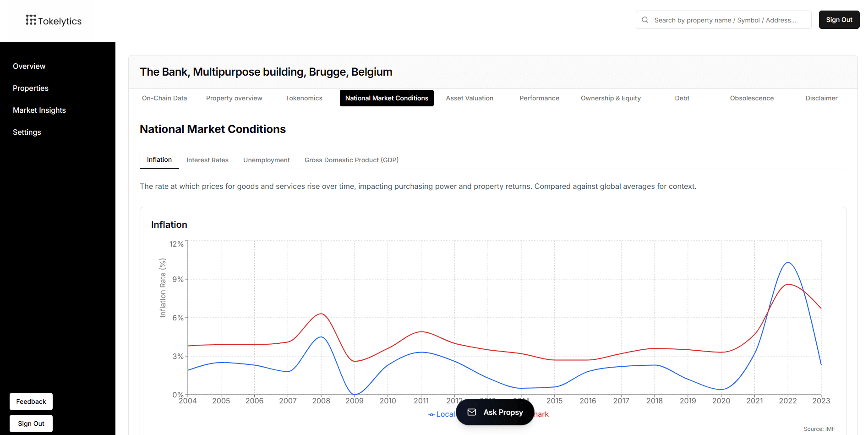Click the Tokelytics logo icon
Image resolution: width=868 pixels, height=435 pixels.
coord(31,20)
